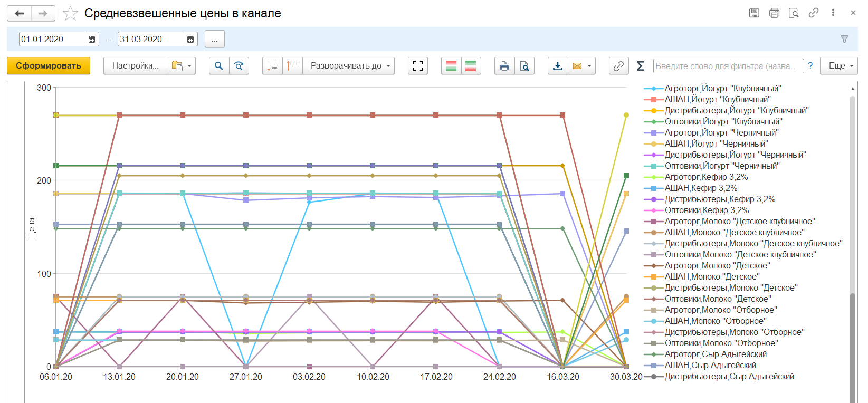868x403 pixels.
Task: Click the blue printer icon in toolbar
Action: (x=504, y=66)
